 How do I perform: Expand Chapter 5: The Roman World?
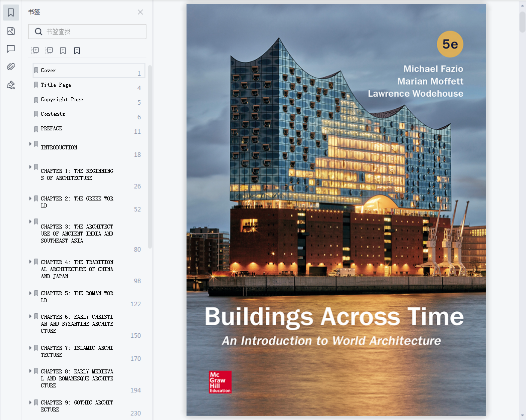30,293
